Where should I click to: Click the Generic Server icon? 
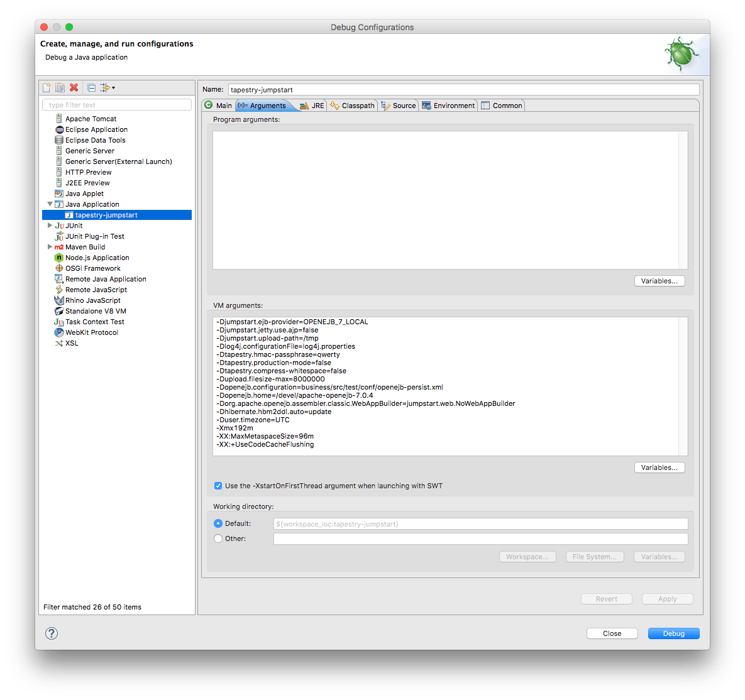(x=59, y=151)
